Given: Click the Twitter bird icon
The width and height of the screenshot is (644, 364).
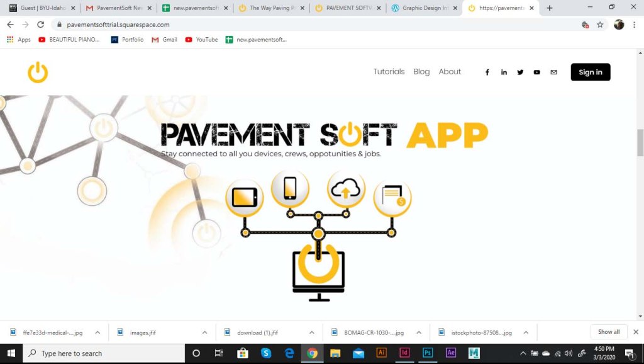Looking at the screenshot, I should pyautogui.click(x=520, y=72).
